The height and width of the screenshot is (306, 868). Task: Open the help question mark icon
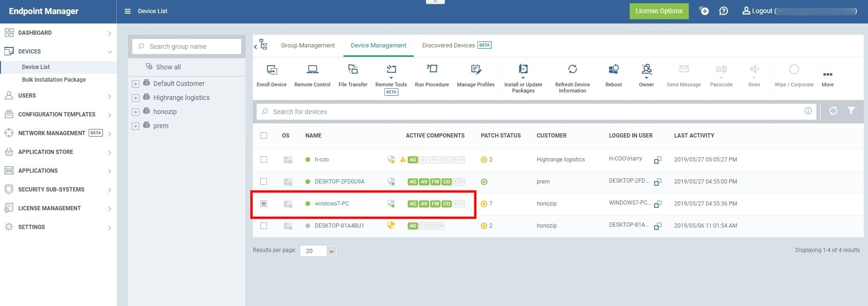tap(723, 11)
